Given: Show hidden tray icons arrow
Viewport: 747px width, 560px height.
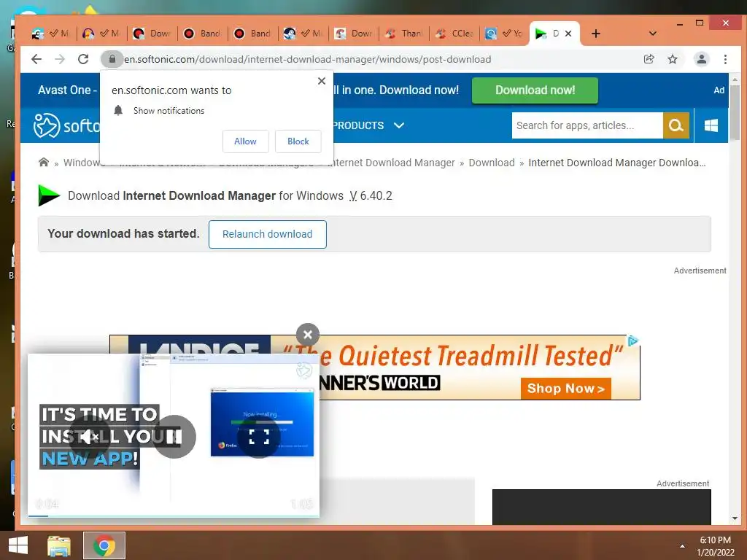Looking at the screenshot, I should coord(682,545).
